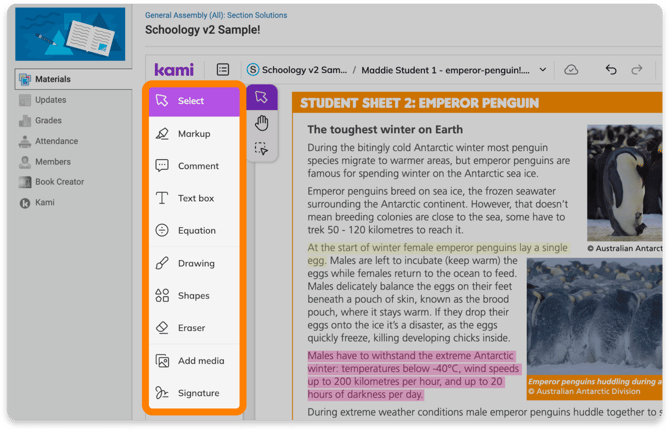Click the Schoology v2 Sample! title
Viewport: 670px width, 431px height.
pyautogui.click(x=203, y=30)
